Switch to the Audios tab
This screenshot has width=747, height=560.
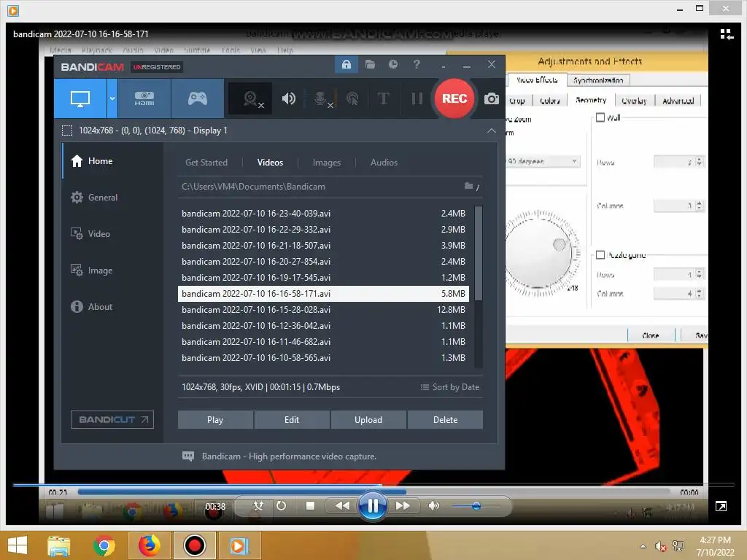coord(384,163)
